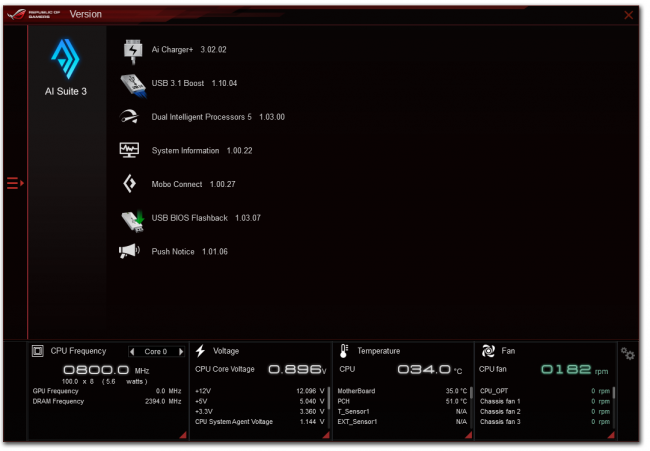
Task: Click the Version title text
Action: point(85,15)
